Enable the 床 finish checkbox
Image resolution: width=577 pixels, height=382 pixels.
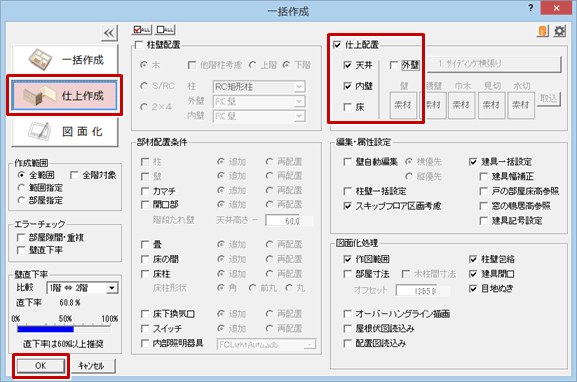tap(348, 107)
